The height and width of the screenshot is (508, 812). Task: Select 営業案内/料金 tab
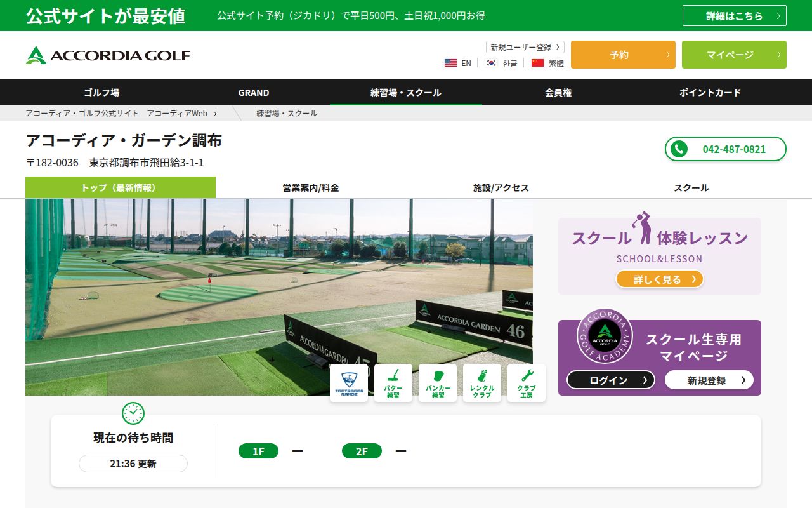(311, 187)
